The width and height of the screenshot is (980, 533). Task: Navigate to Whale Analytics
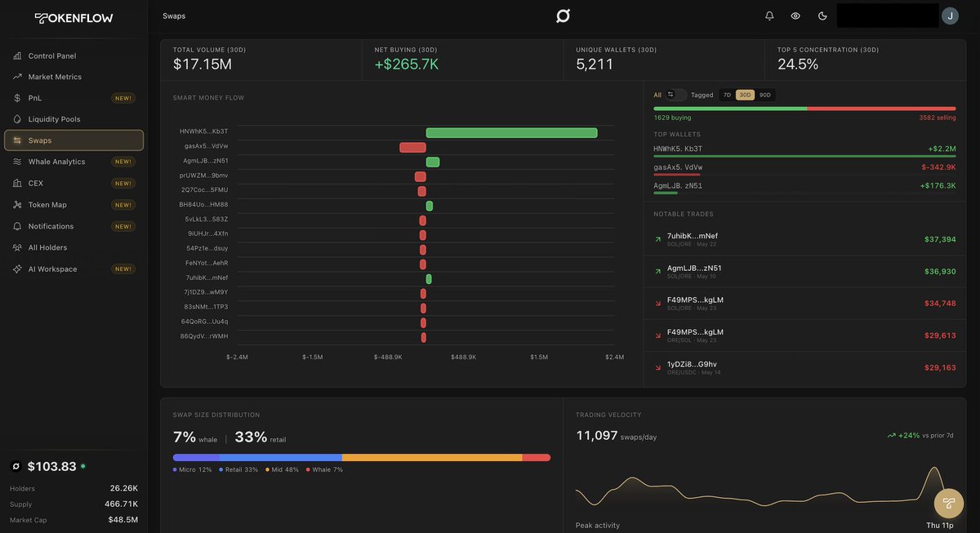pos(73,162)
